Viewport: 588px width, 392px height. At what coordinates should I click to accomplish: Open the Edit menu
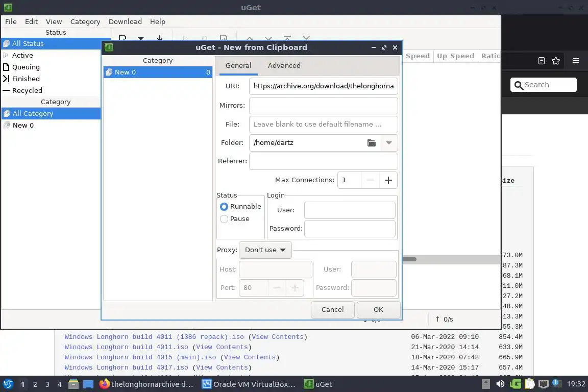tap(31, 22)
